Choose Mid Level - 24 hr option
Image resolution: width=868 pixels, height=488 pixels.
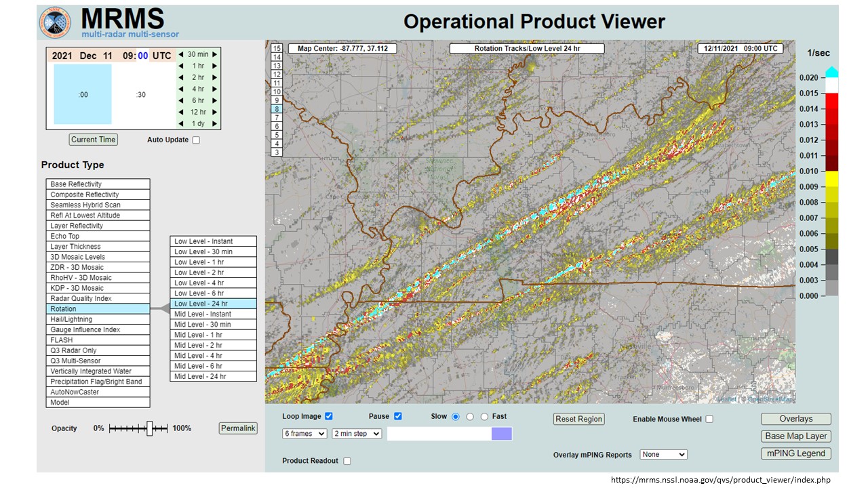[213, 376]
